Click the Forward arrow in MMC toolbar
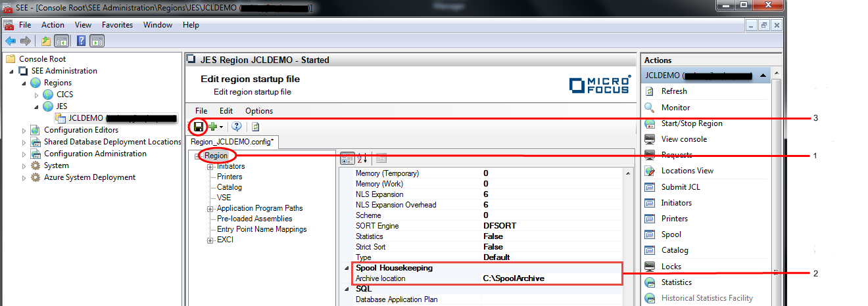868x306 pixels. pos(26,41)
